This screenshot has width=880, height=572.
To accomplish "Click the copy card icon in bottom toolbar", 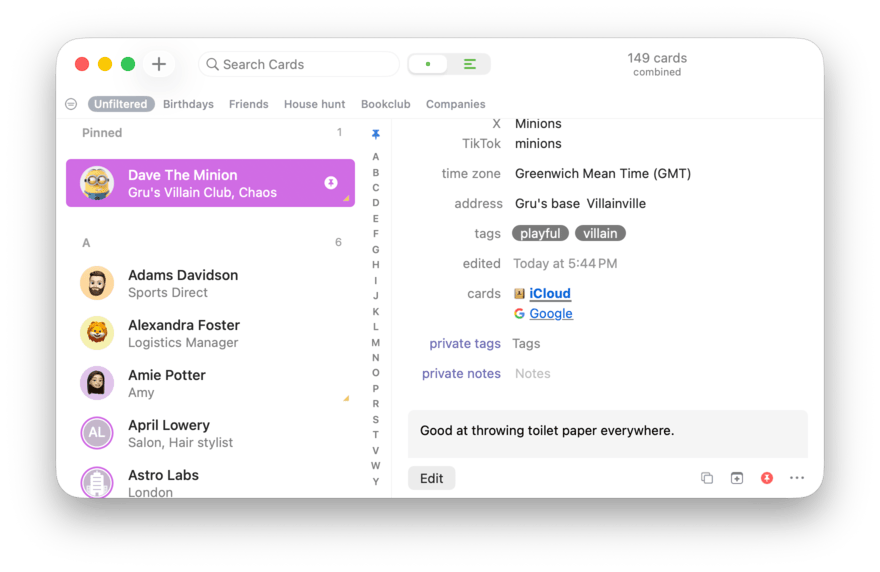I will tap(707, 478).
